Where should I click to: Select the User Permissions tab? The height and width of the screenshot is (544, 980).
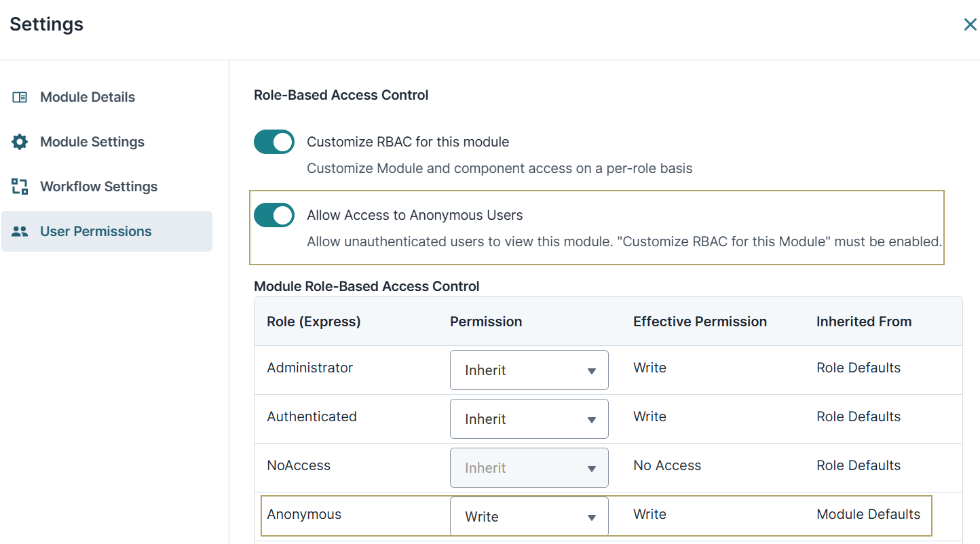pos(107,231)
